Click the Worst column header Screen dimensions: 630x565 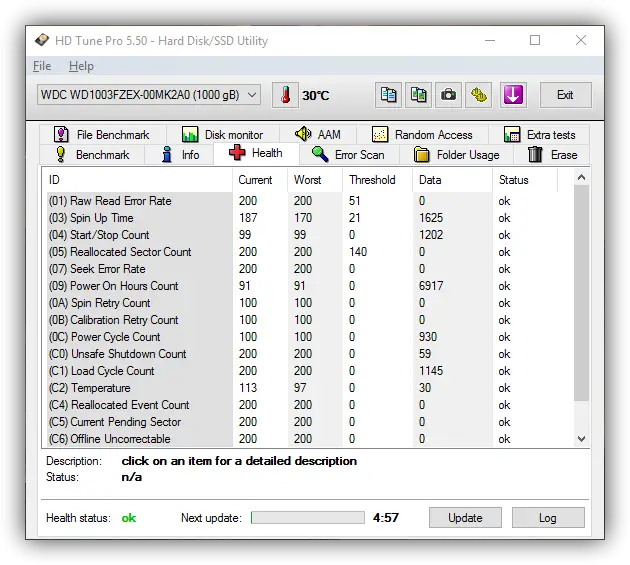pyautogui.click(x=315, y=180)
